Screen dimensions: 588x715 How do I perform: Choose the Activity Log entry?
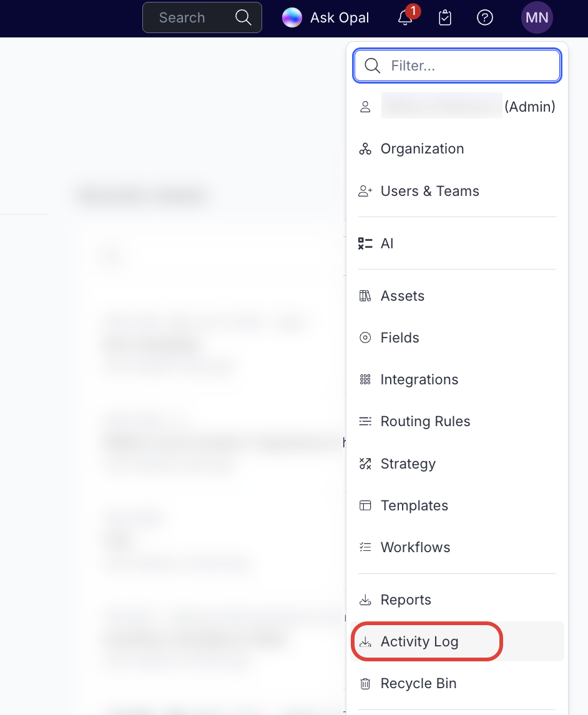[x=419, y=641]
